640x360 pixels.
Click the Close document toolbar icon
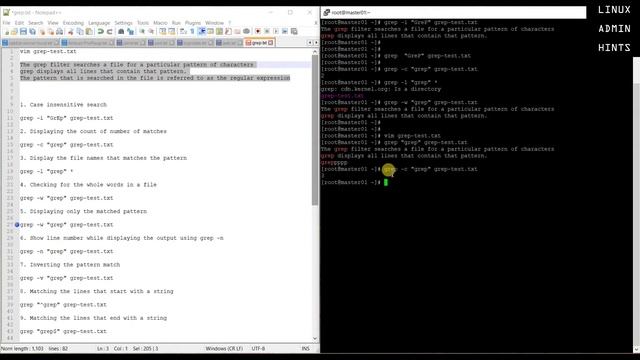tap(42, 31)
